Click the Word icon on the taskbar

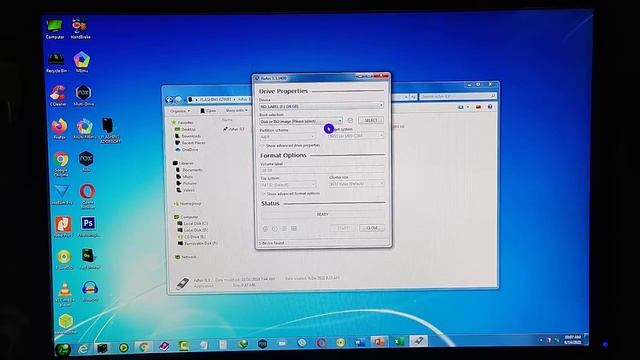[x=360, y=342]
